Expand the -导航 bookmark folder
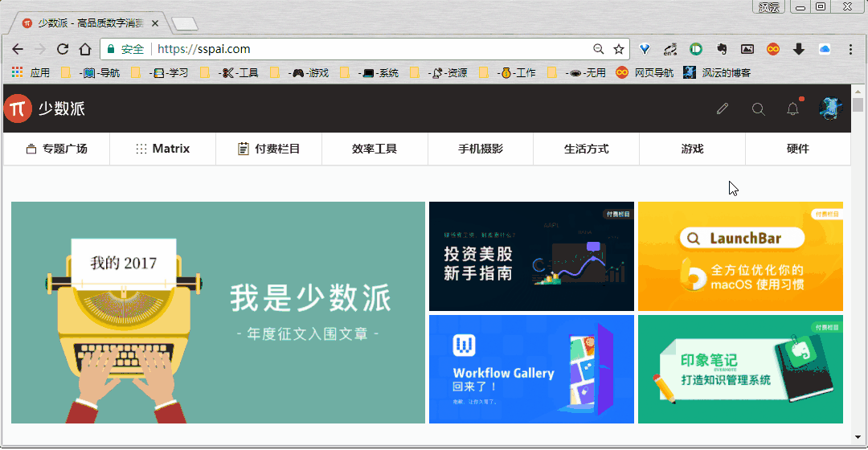Screen dimensions: 868x450 [x=91, y=72]
